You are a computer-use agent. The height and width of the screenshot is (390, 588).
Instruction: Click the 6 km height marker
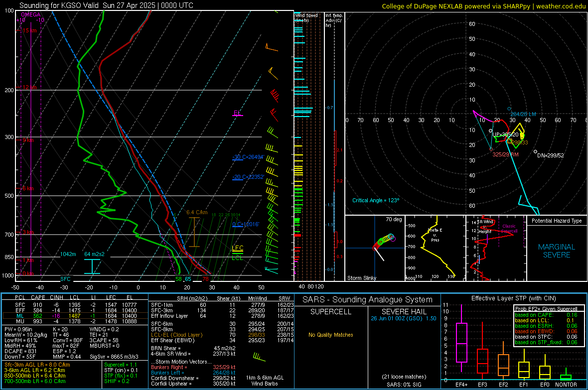28,188
